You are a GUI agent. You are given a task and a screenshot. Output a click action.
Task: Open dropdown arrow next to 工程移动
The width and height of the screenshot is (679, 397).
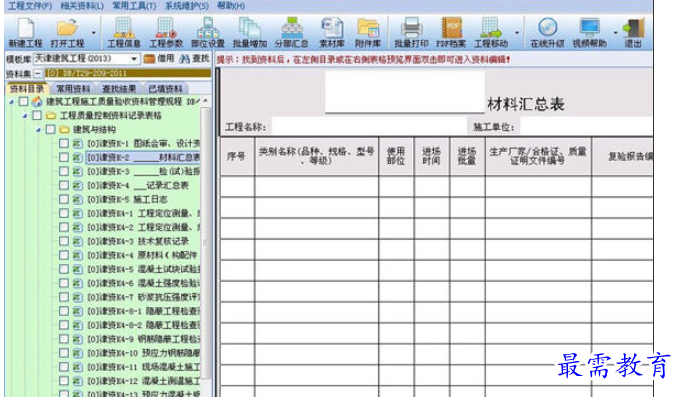click(x=517, y=33)
